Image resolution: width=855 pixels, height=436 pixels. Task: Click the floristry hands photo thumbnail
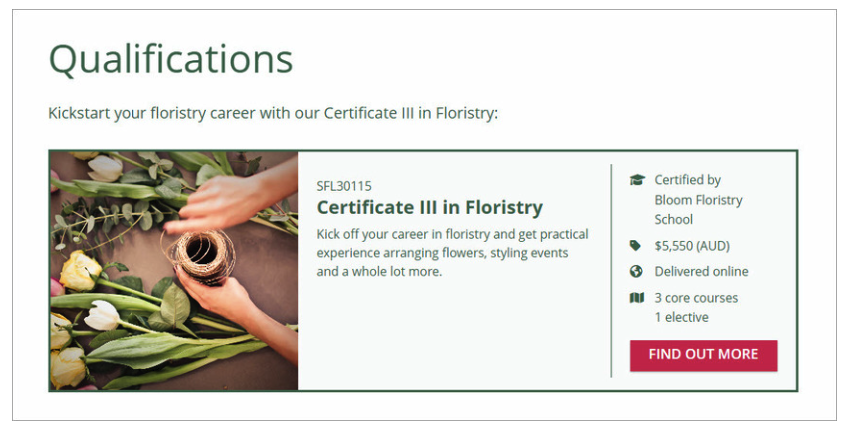(174, 271)
